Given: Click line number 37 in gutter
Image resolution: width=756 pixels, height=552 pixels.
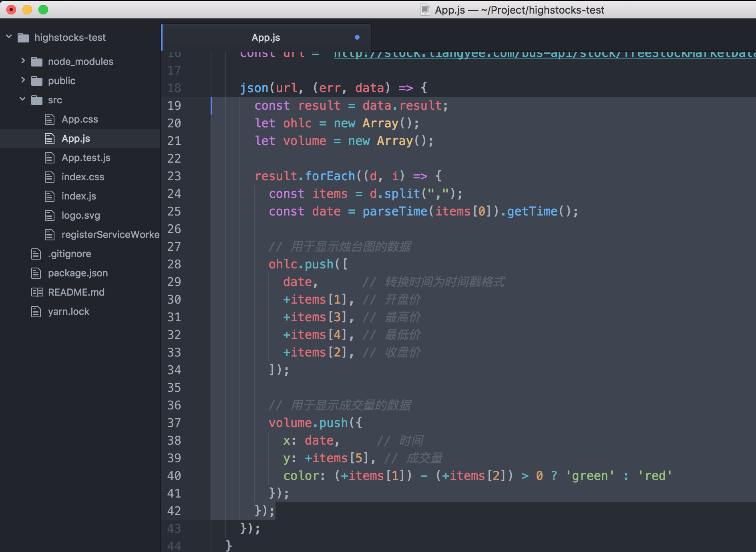Looking at the screenshot, I should click(x=174, y=423).
